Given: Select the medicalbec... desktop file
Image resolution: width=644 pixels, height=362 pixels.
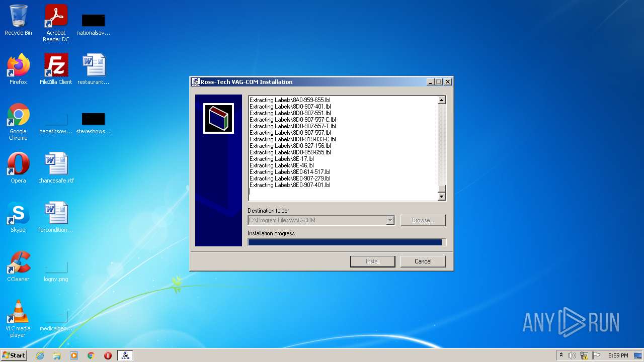Looking at the screenshot, I should (56, 320).
